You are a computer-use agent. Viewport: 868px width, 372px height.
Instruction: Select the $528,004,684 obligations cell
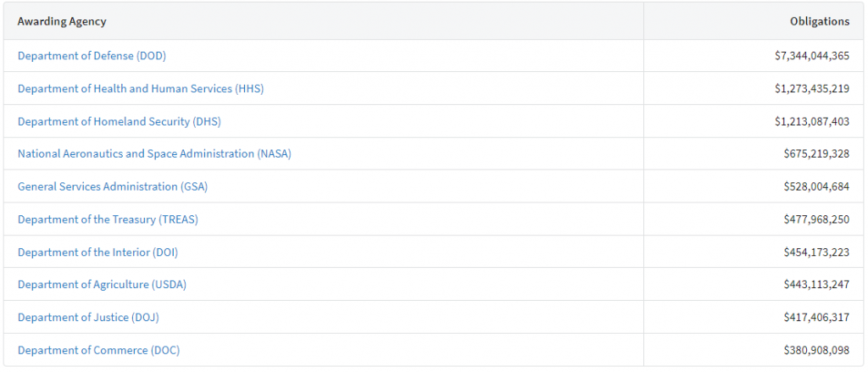pos(816,186)
